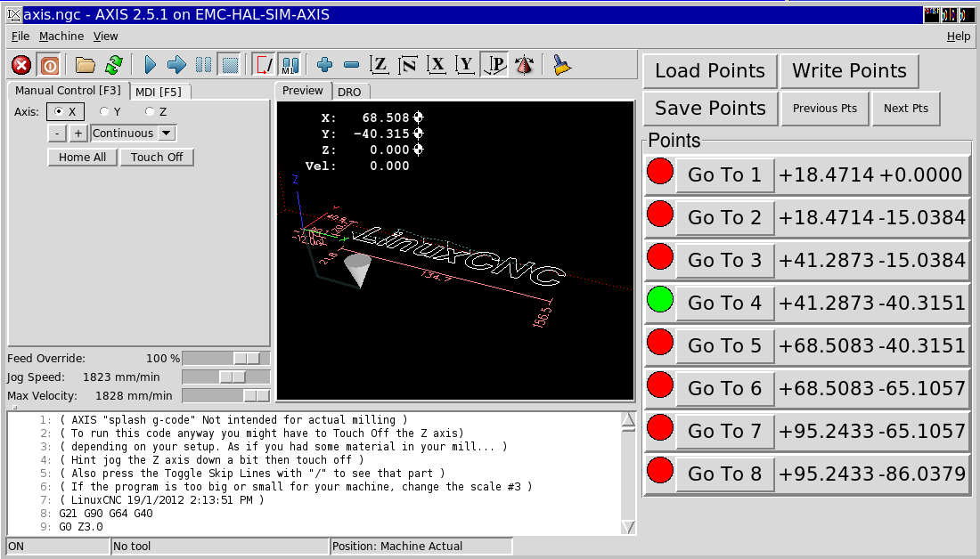Toggle the Emergency Stop button

[22, 65]
